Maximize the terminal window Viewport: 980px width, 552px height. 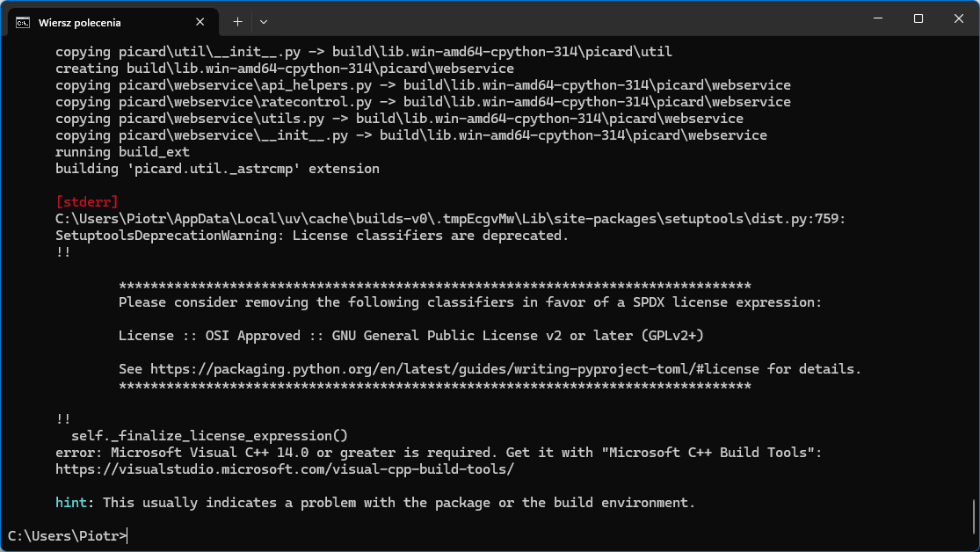[918, 18]
